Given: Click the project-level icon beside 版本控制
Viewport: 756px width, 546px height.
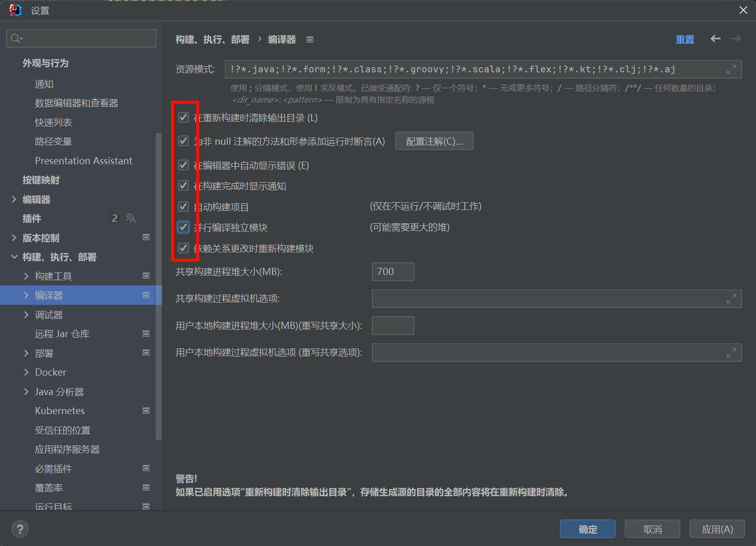Looking at the screenshot, I should pos(146,238).
